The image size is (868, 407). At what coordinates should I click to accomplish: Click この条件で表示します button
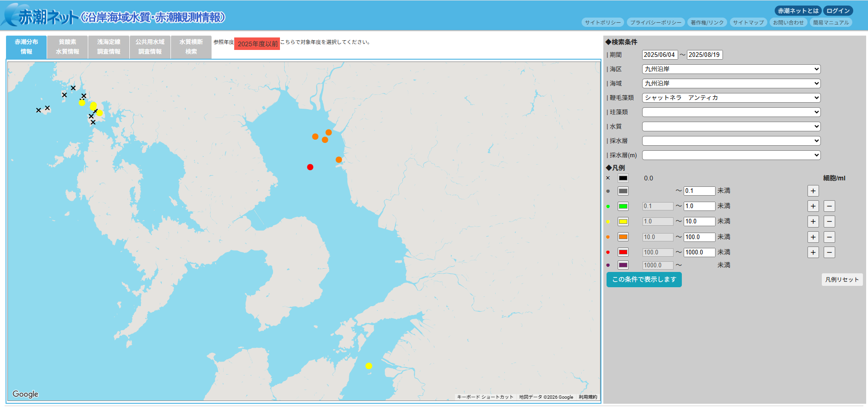tap(644, 279)
